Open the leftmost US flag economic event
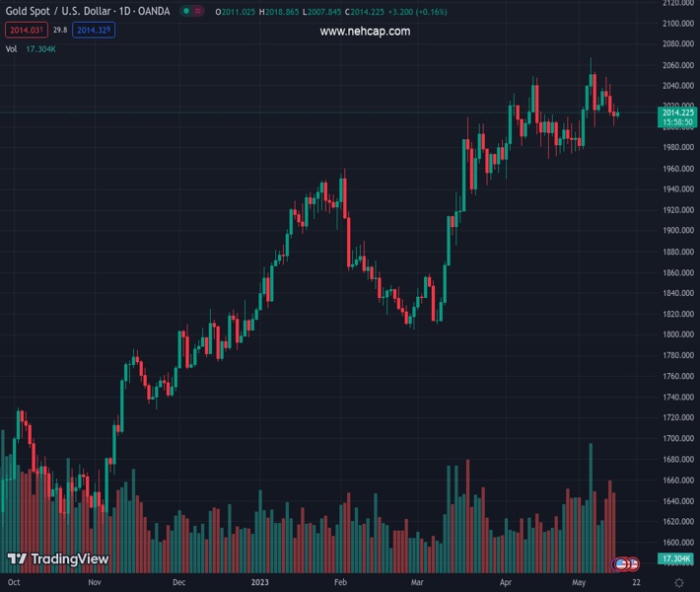This screenshot has width=700, height=592. 621,564
